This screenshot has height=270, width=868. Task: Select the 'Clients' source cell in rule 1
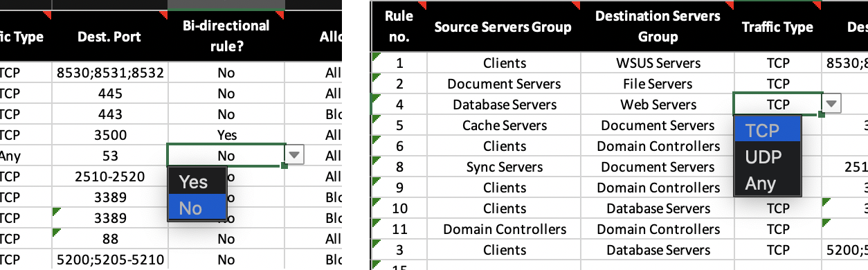pos(503,63)
